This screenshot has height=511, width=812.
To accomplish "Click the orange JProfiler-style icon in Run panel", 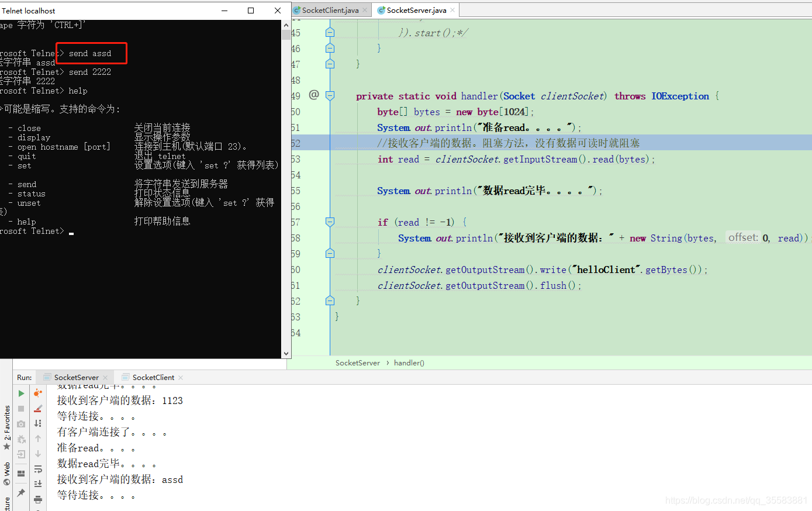I will 38,393.
